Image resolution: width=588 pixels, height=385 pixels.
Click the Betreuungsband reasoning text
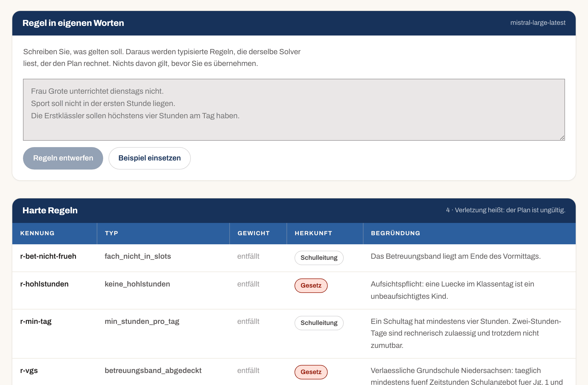pos(456,256)
